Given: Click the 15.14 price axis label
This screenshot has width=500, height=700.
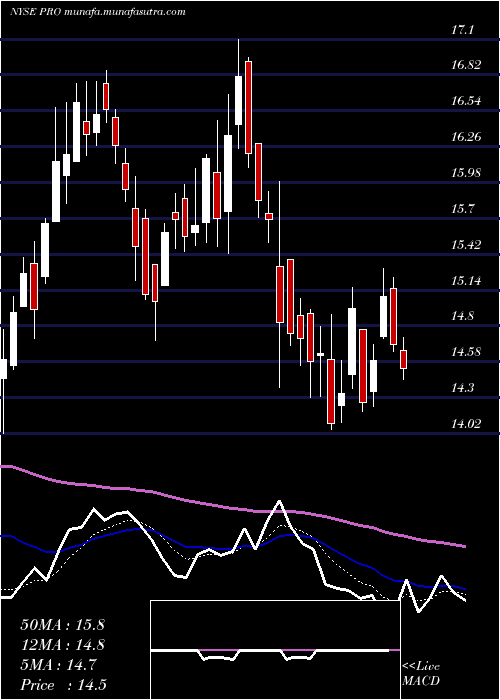Looking at the screenshot, I should point(466,281).
